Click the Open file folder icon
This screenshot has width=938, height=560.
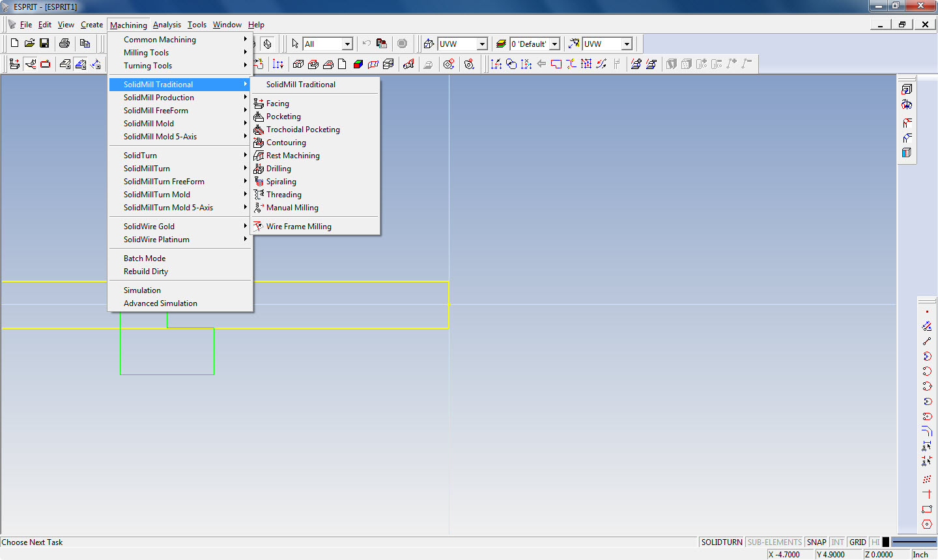click(29, 44)
